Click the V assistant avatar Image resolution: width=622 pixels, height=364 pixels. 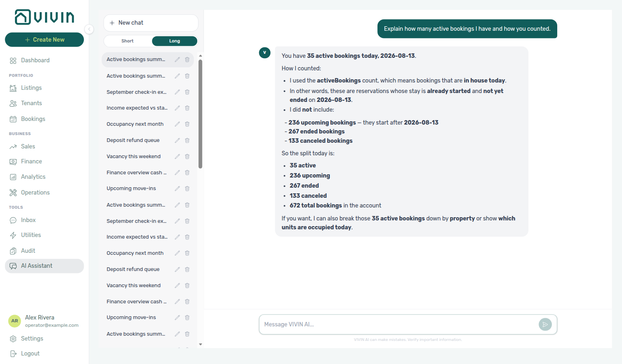(265, 53)
